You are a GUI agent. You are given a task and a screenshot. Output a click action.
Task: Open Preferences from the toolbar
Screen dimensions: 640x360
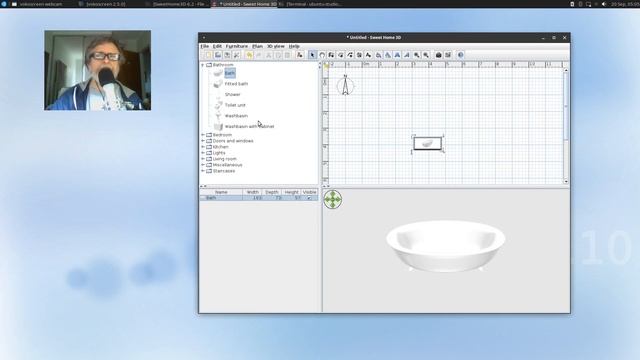[x=236, y=55]
